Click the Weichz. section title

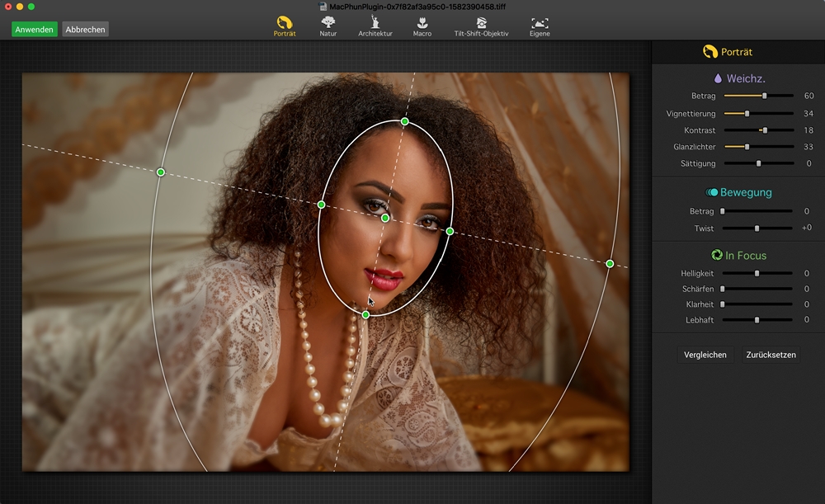(x=746, y=78)
